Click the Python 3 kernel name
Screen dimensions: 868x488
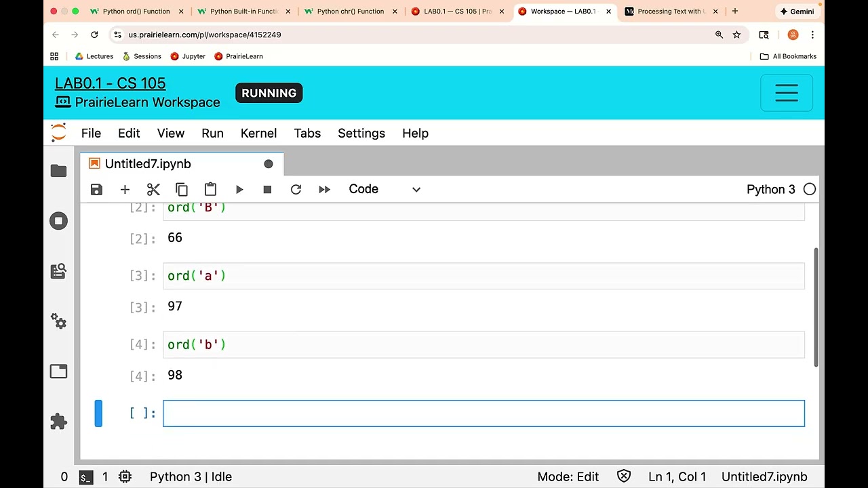(770, 189)
